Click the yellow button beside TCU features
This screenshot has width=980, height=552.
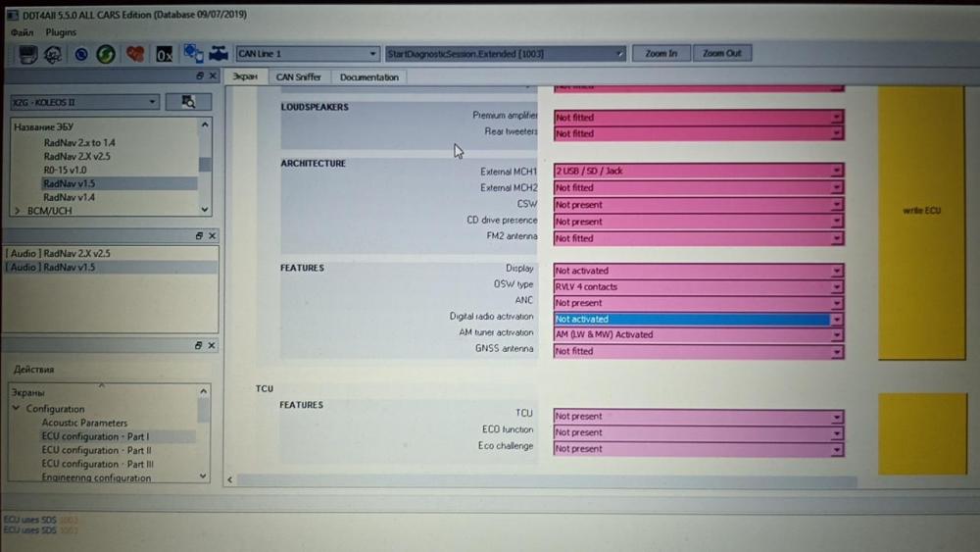(x=922, y=433)
